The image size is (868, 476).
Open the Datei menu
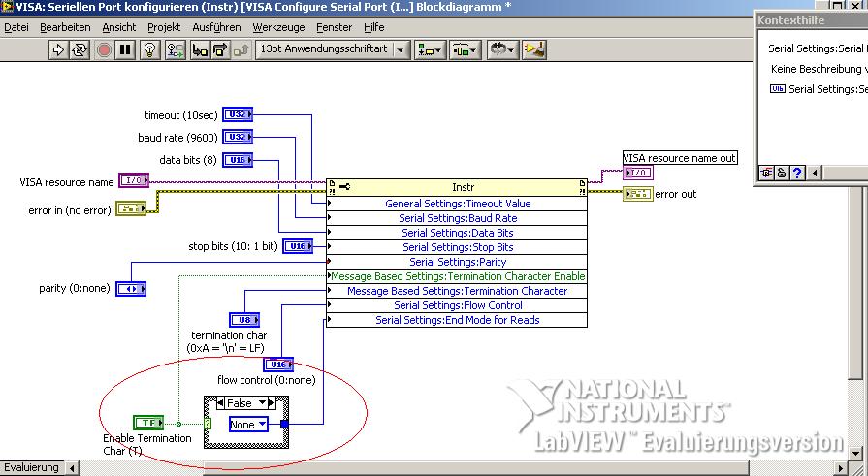pos(16,27)
